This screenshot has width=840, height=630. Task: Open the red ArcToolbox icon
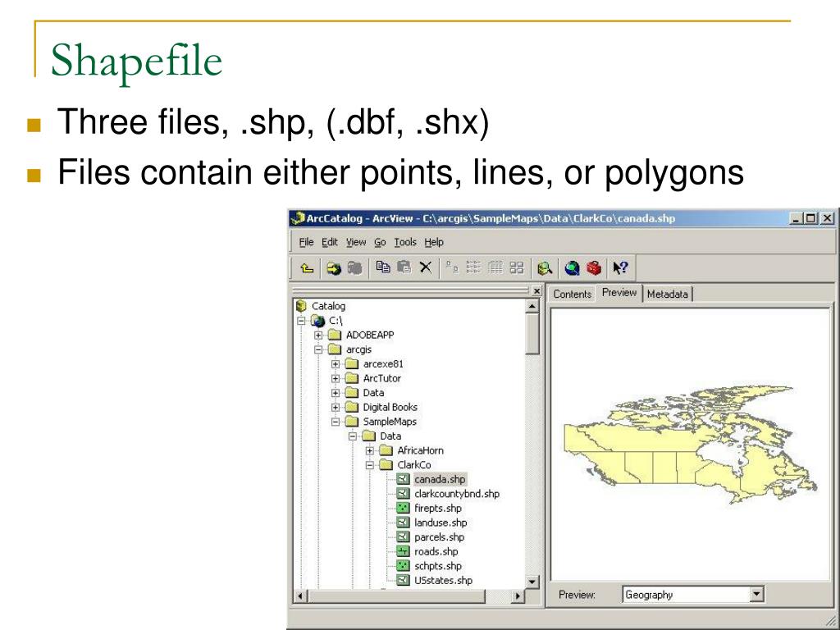594,268
